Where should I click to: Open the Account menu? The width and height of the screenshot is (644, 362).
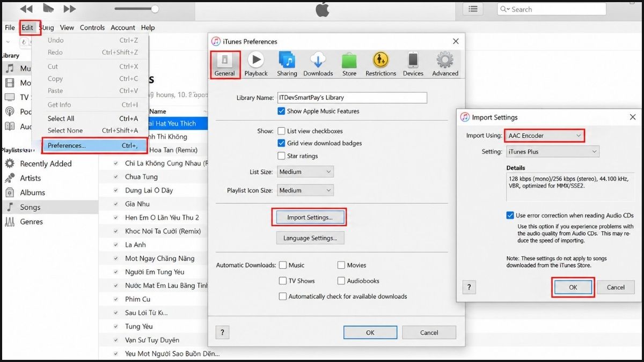(123, 27)
